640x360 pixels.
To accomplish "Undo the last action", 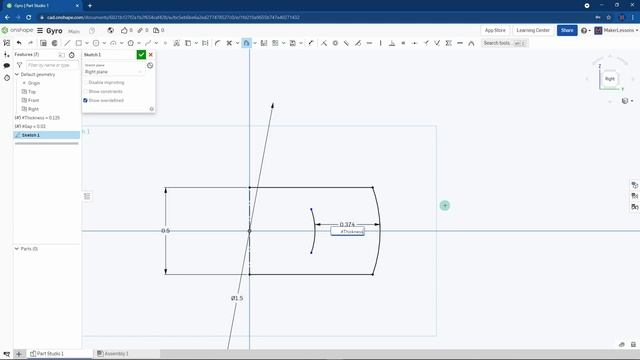I will (x=19, y=43).
